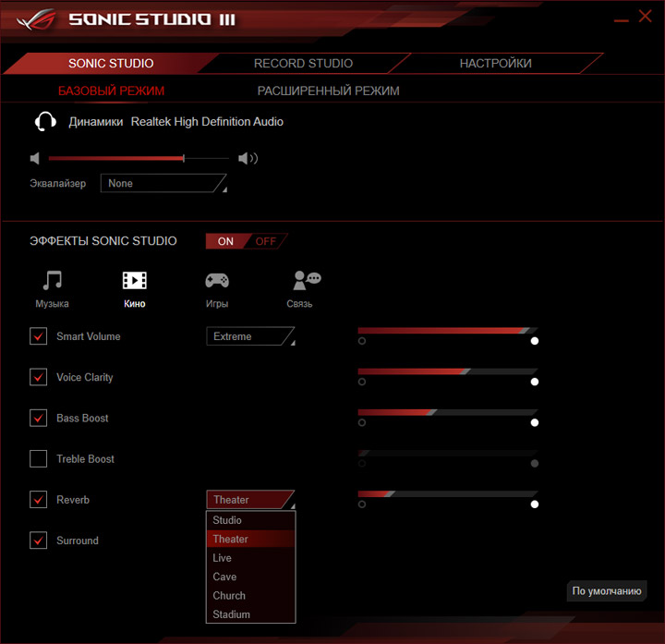Click Treble Boost maximum dot
Screen dimensions: 665x644
(535, 463)
